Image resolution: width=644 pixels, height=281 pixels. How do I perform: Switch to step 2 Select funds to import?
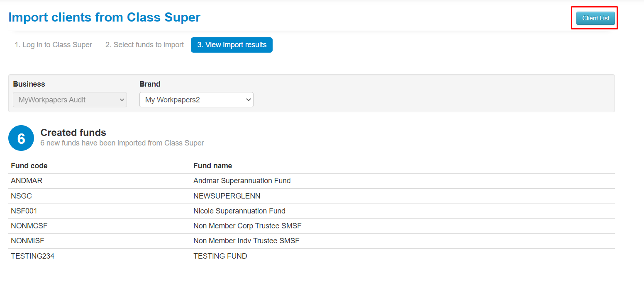(x=144, y=45)
